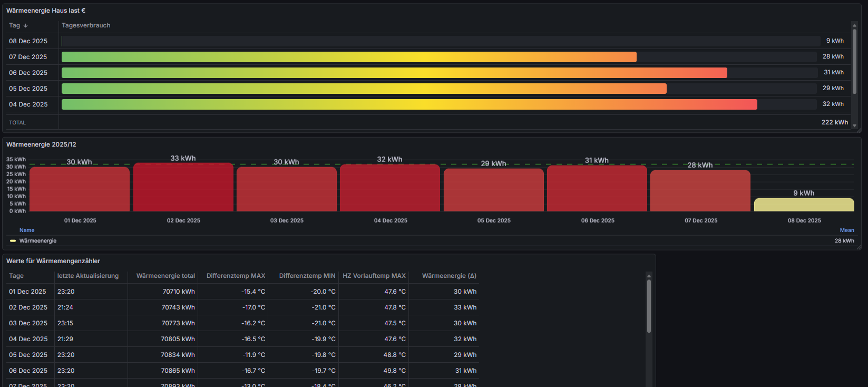The height and width of the screenshot is (387, 868).
Task: Click the gradient gauge bar for 06 Dec 2025
Action: 394,73
